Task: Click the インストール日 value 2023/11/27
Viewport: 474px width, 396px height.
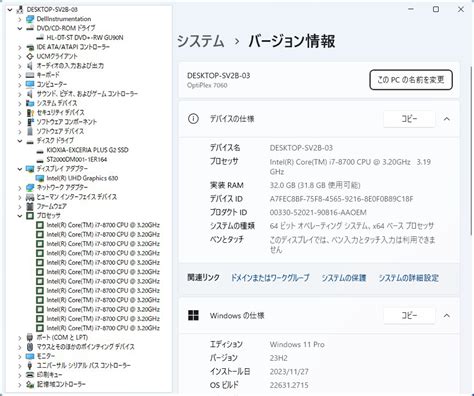Action: click(x=289, y=371)
